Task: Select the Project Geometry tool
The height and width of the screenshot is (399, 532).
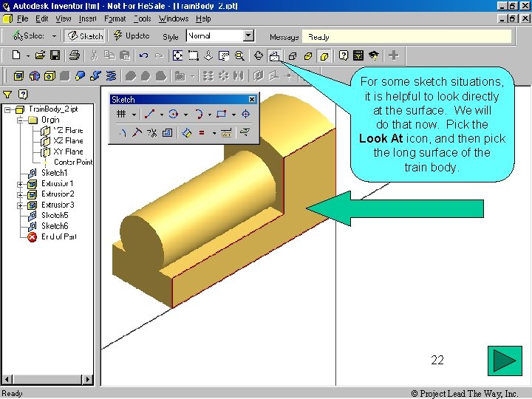Action: click(245, 133)
